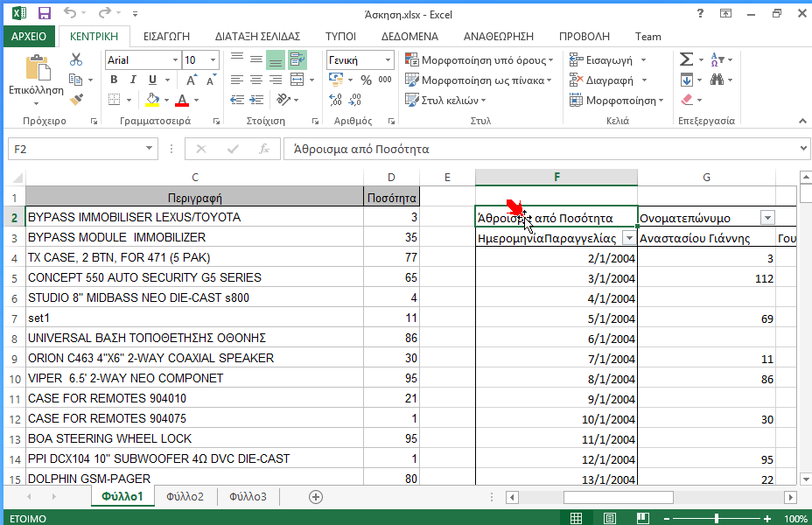The width and height of the screenshot is (812, 525).
Task: Align cell content to the middle
Action: point(256,59)
